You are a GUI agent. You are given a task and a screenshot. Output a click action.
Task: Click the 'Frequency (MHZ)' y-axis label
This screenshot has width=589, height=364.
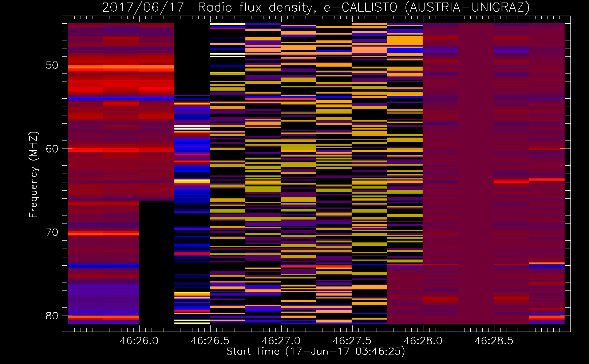[x=33, y=175]
